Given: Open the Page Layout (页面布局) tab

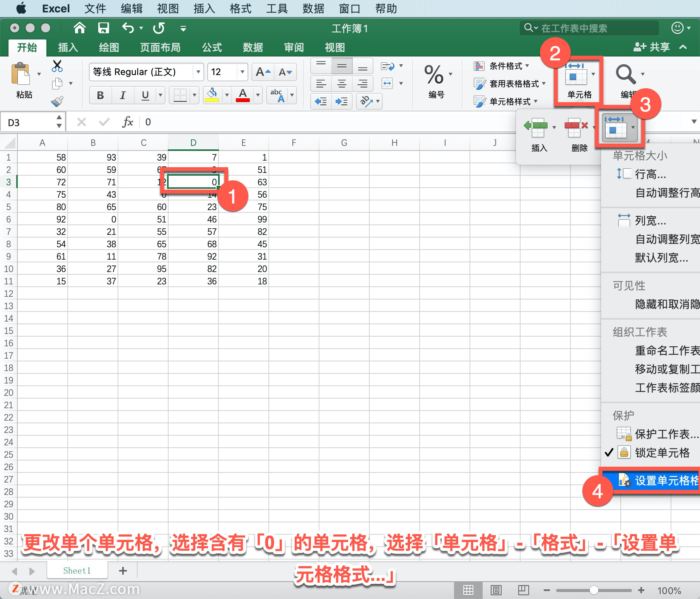Looking at the screenshot, I should click(x=160, y=48).
